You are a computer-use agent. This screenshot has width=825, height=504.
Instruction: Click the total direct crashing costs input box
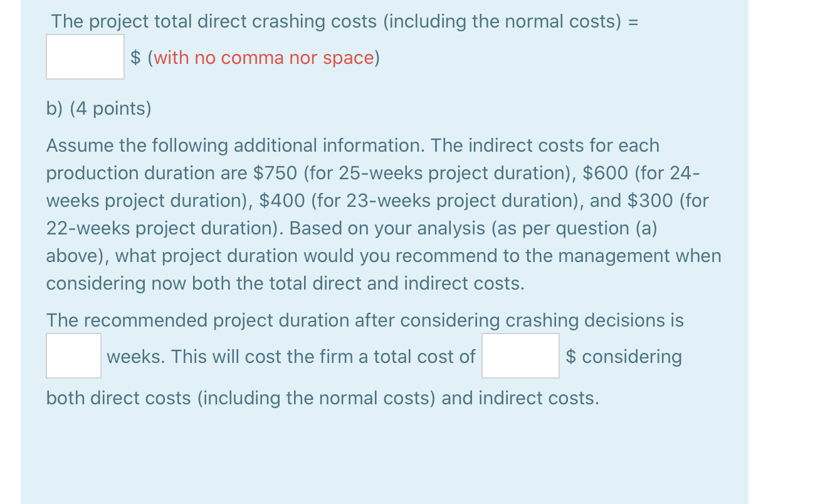[x=85, y=56]
